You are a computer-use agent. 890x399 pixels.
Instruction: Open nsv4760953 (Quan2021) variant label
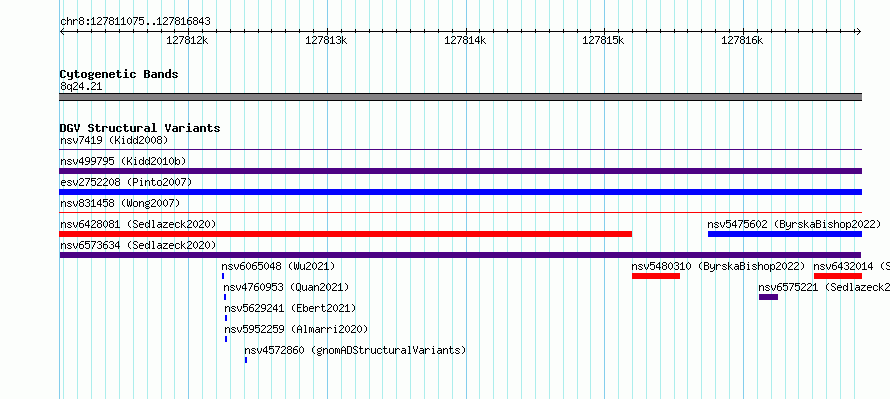point(286,287)
